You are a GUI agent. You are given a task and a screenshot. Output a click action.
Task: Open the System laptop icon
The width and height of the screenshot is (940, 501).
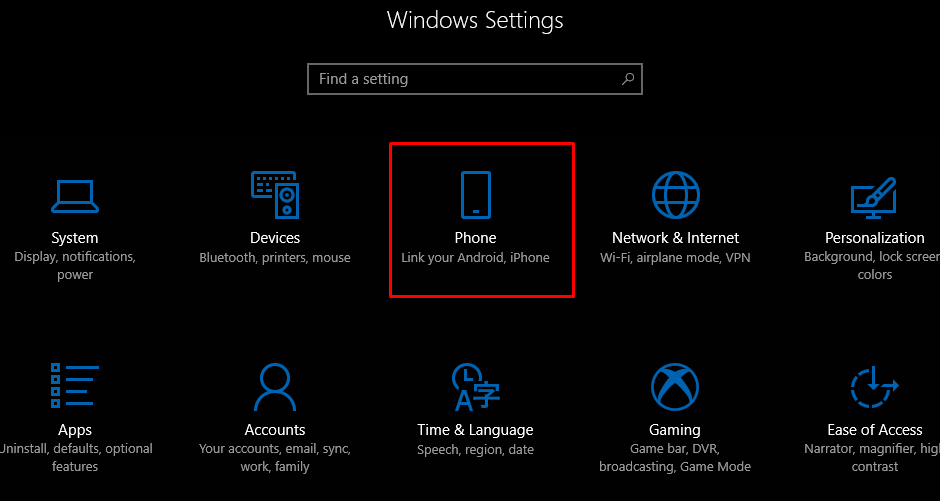click(75, 197)
